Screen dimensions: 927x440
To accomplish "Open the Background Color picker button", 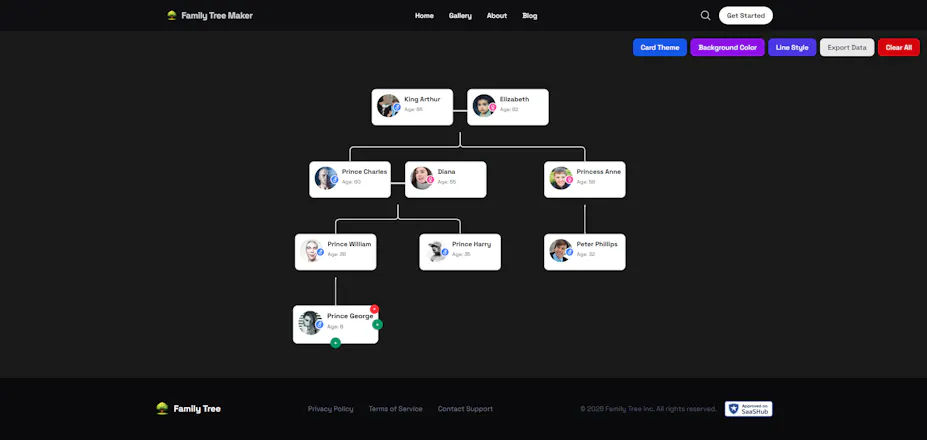I will tap(727, 47).
